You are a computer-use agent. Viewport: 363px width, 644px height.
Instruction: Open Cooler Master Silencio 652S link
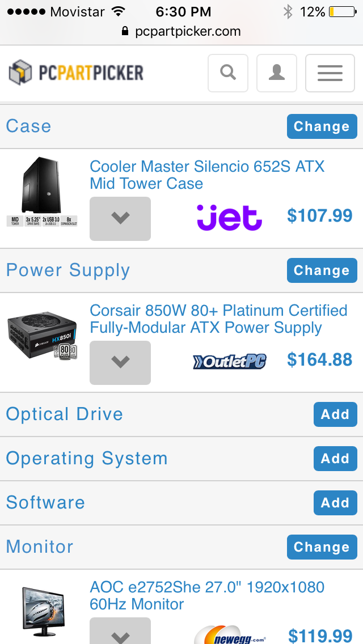click(x=207, y=175)
